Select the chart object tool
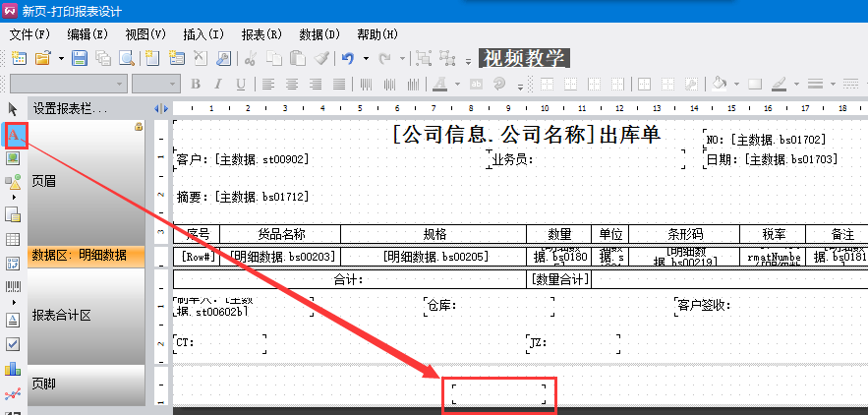 [x=14, y=369]
